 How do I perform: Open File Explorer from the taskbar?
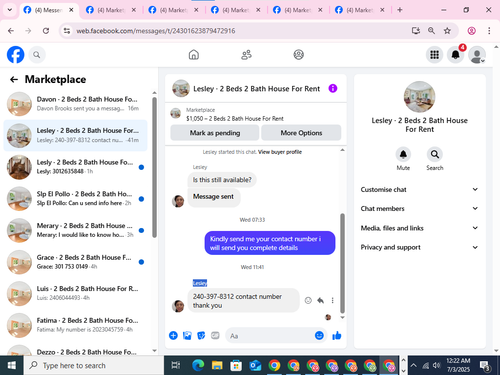tap(217, 365)
